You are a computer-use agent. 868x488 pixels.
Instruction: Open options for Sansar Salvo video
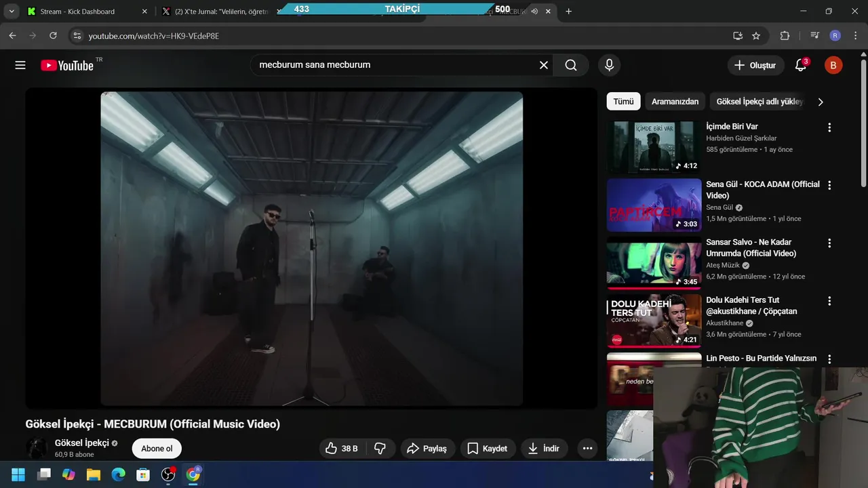click(x=829, y=243)
